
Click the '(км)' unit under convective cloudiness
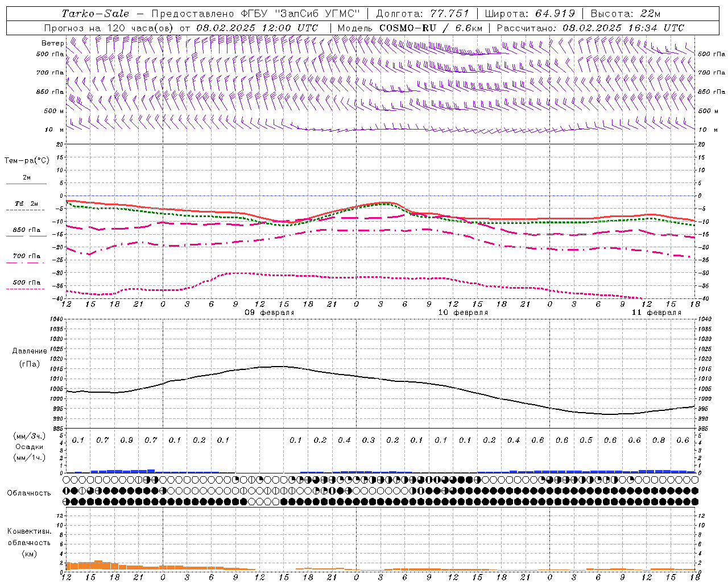tap(30, 554)
